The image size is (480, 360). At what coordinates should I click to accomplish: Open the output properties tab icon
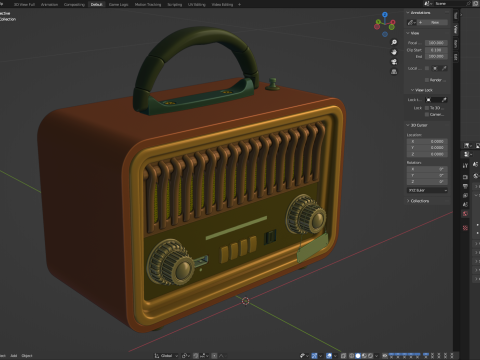point(465,186)
